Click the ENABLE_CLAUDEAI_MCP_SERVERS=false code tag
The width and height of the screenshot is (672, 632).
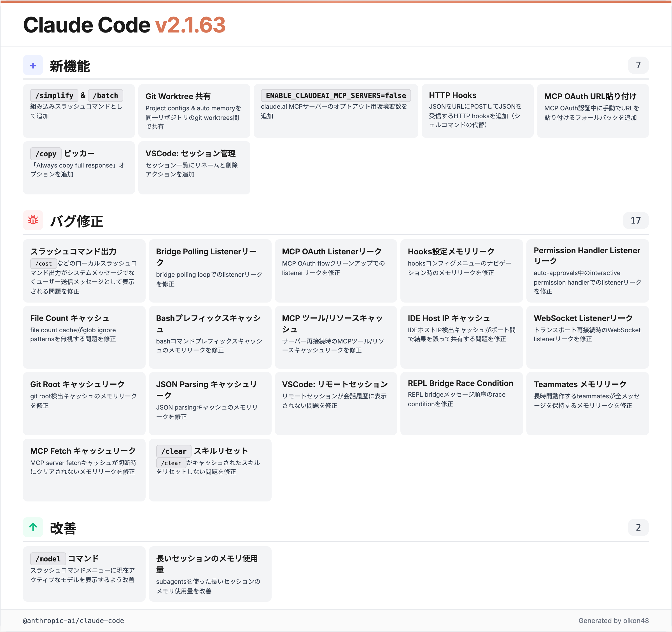(x=336, y=95)
